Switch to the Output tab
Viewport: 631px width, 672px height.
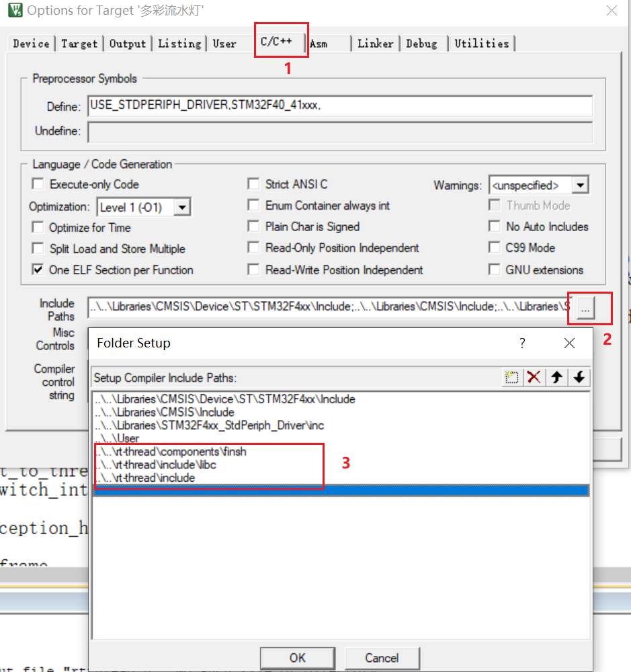point(128,43)
